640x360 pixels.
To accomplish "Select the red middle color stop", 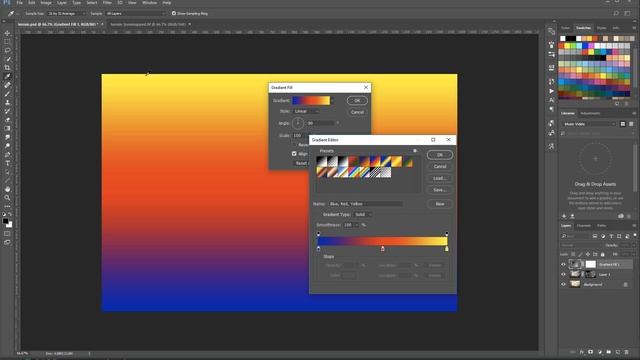I will point(382,249).
